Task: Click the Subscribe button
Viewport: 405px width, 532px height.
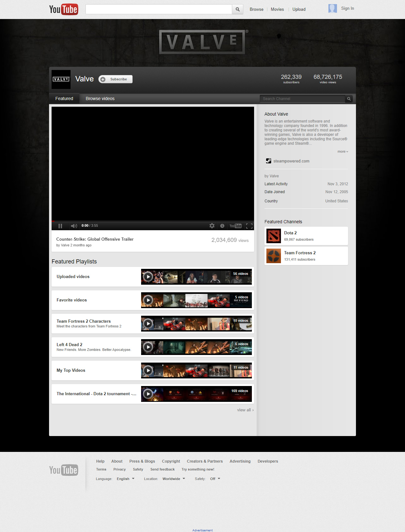Action: (x=115, y=79)
